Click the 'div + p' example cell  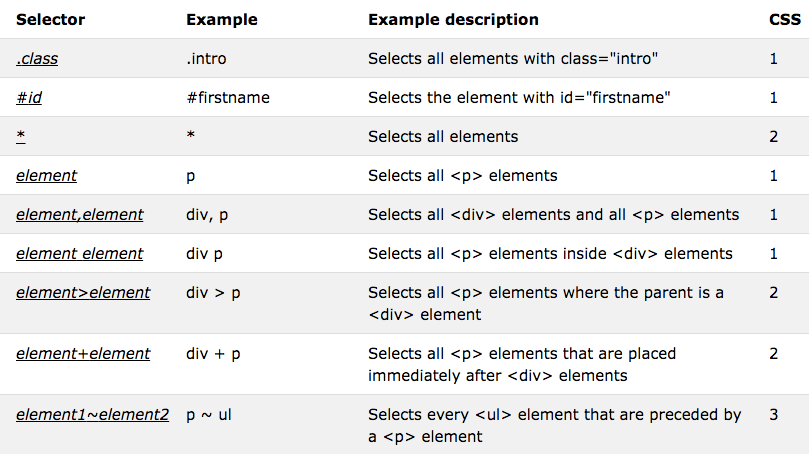point(213,354)
